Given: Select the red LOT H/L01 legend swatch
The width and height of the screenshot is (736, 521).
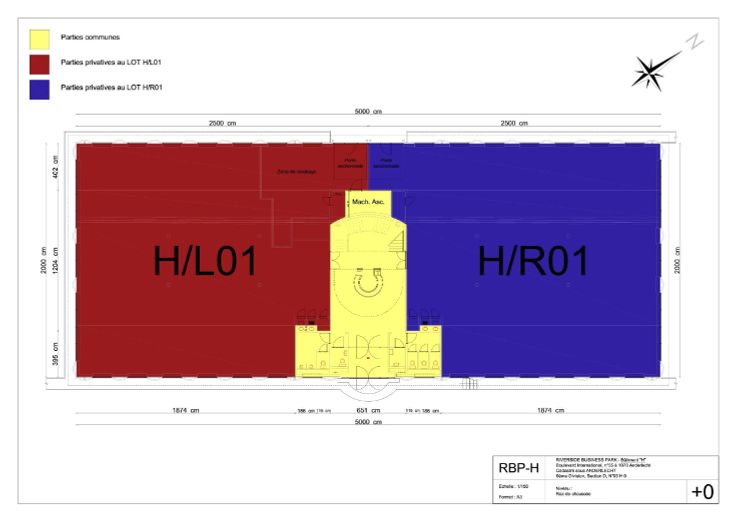Looking at the screenshot, I should [x=39, y=64].
